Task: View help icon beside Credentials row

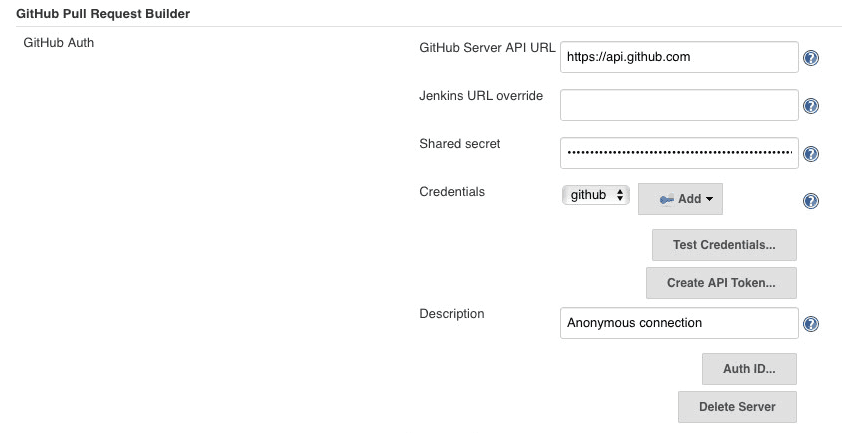Action: pos(811,201)
